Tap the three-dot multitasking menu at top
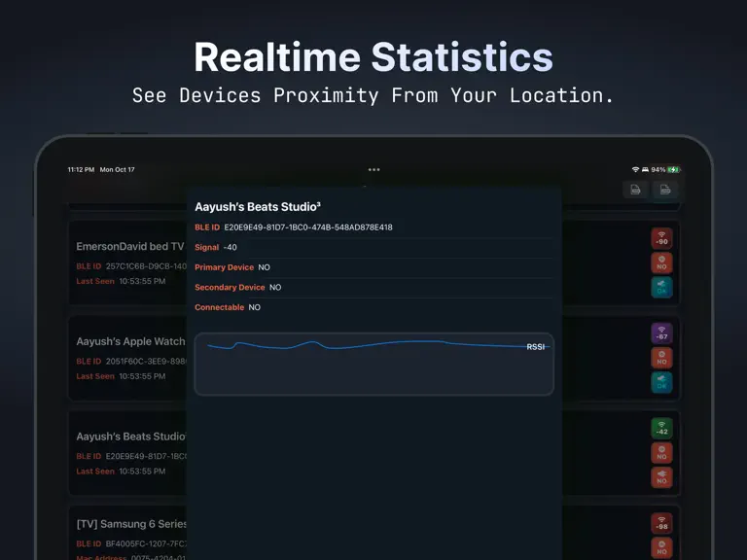 [x=373, y=169]
